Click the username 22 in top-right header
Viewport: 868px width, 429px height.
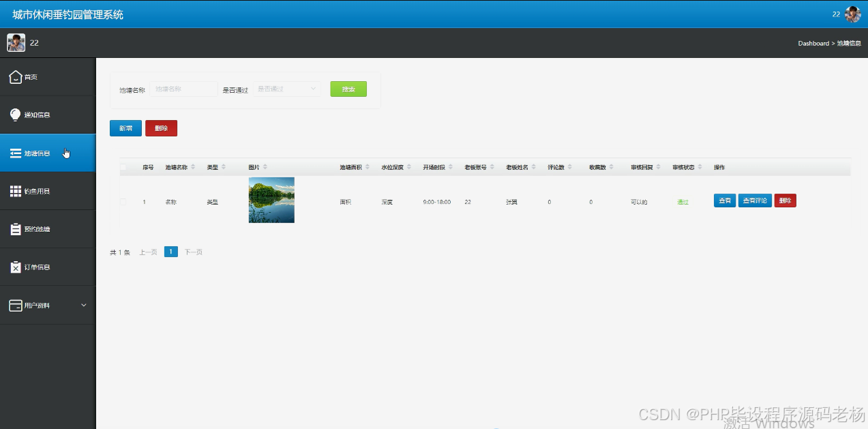[x=836, y=14]
